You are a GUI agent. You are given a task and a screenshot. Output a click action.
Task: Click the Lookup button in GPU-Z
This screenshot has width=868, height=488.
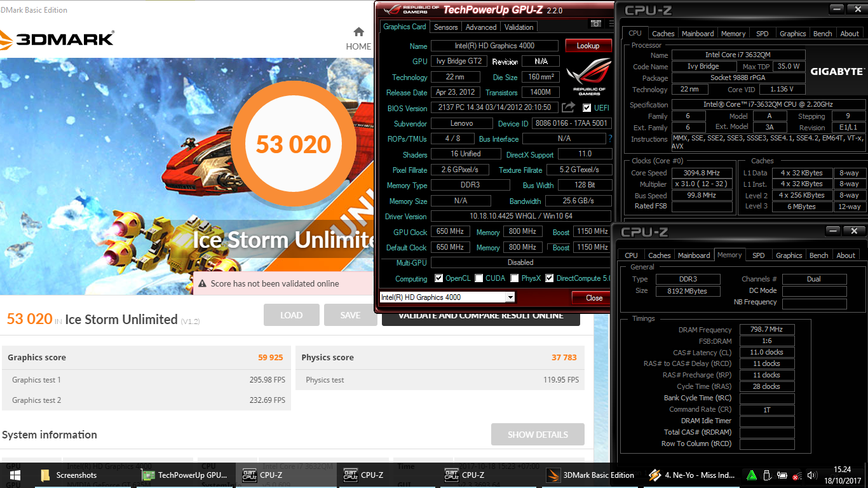[x=588, y=46]
